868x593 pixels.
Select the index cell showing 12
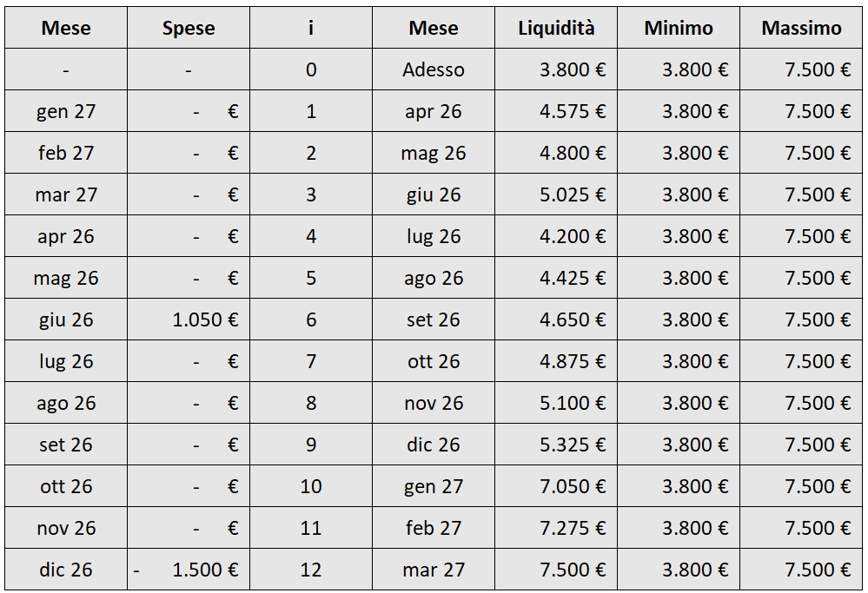[x=311, y=570]
